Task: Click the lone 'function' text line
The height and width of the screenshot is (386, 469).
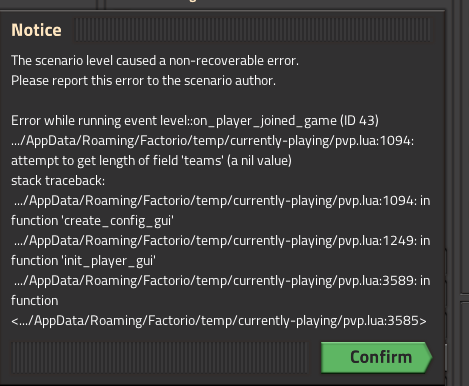Action: click(35, 301)
